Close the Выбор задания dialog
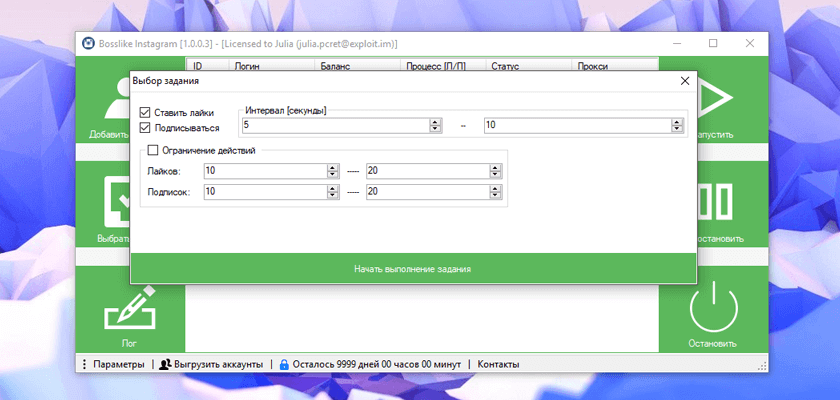This screenshot has height=400, width=840. 684,81
